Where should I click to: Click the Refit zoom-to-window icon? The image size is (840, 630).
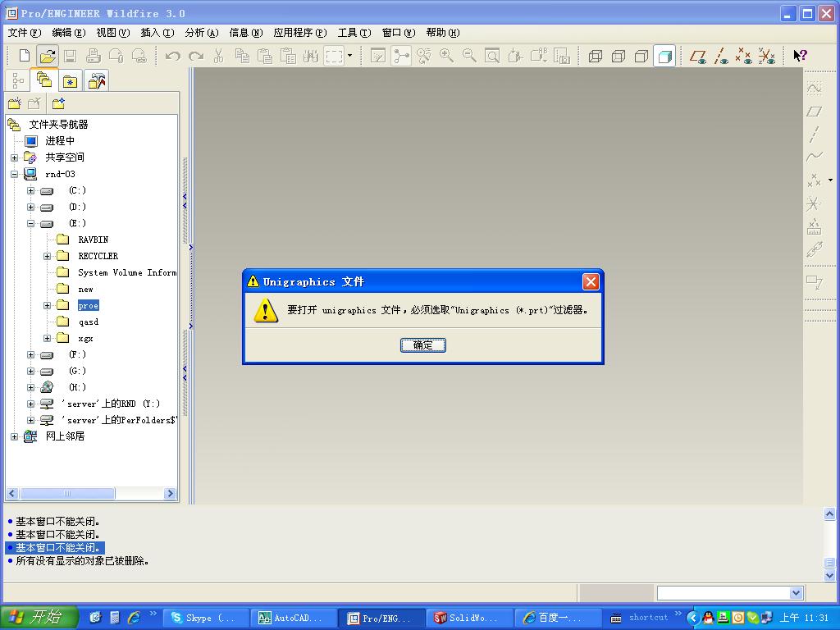coord(492,56)
